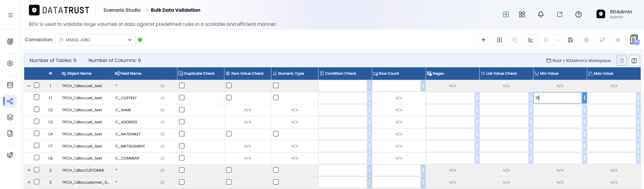Go to Scenario Studio breadcrumb

point(122,10)
